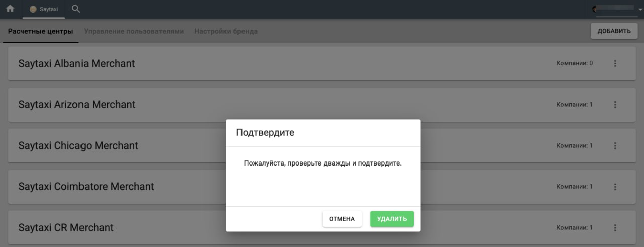Switch to Настройки бренда tab

pyautogui.click(x=226, y=31)
